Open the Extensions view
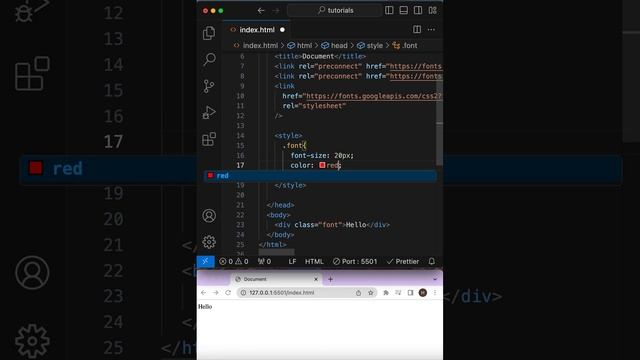 pyautogui.click(x=209, y=139)
